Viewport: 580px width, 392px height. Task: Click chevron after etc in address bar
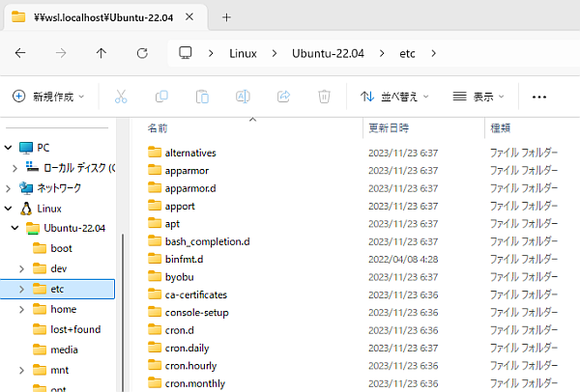[433, 53]
